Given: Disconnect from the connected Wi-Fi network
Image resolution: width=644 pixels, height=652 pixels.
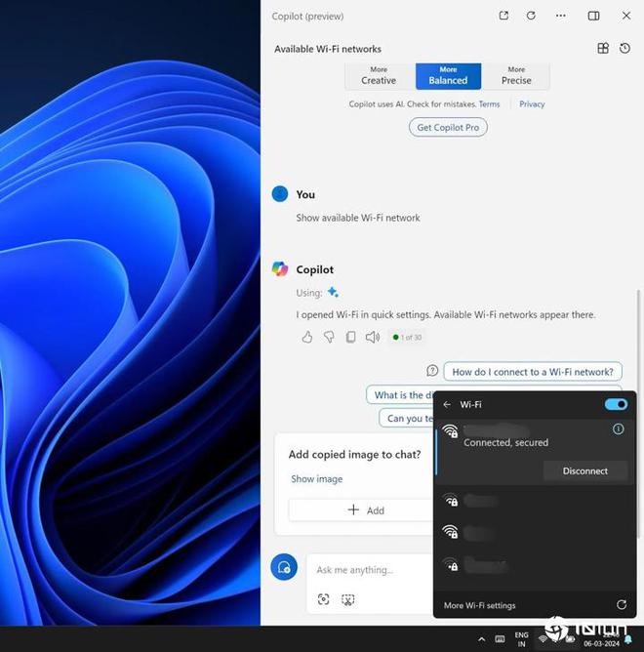Looking at the screenshot, I should coord(584,471).
